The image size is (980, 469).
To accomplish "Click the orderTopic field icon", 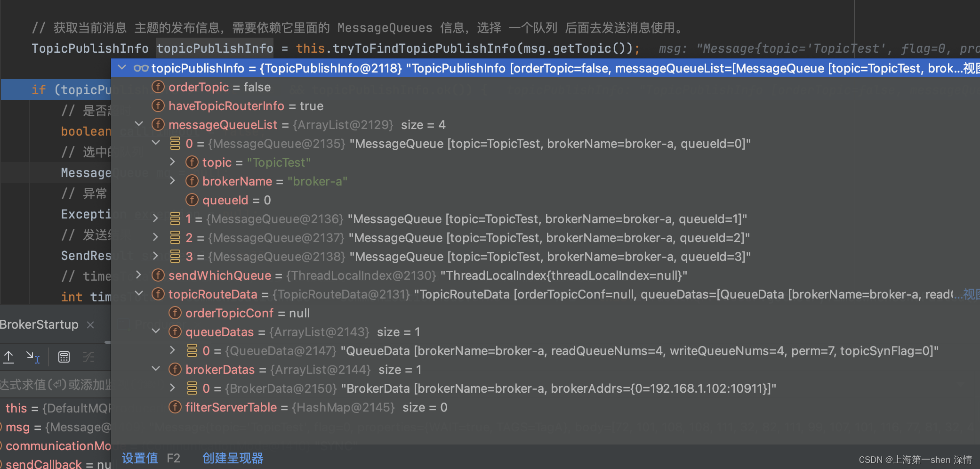I will [158, 87].
